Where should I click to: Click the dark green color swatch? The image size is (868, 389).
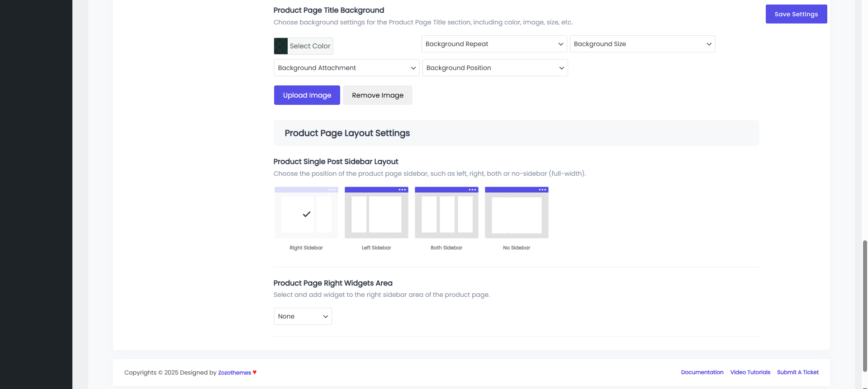click(x=281, y=46)
